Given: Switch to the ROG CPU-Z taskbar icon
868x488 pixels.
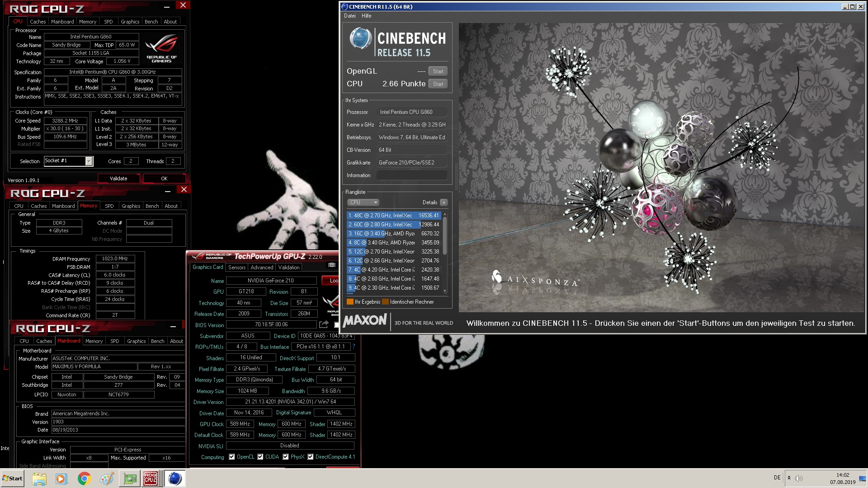Looking at the screenshot, I should (x=151, y=479).
